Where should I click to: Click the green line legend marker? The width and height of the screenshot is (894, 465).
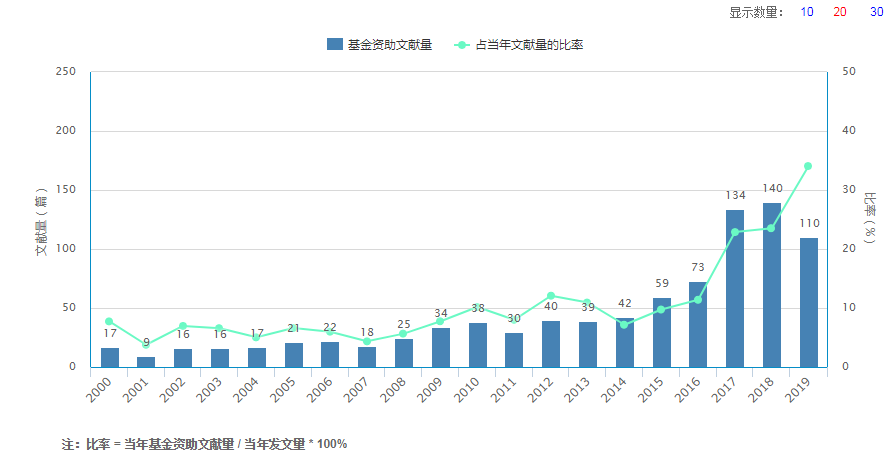[x=461, y=44]
